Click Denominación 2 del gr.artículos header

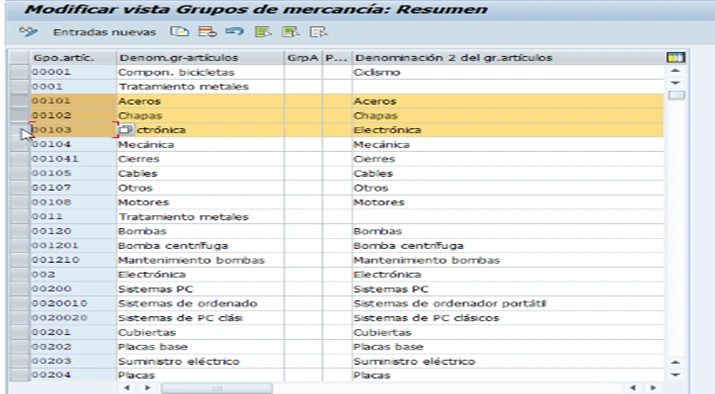pyautogui.click(x=508, y=57)
